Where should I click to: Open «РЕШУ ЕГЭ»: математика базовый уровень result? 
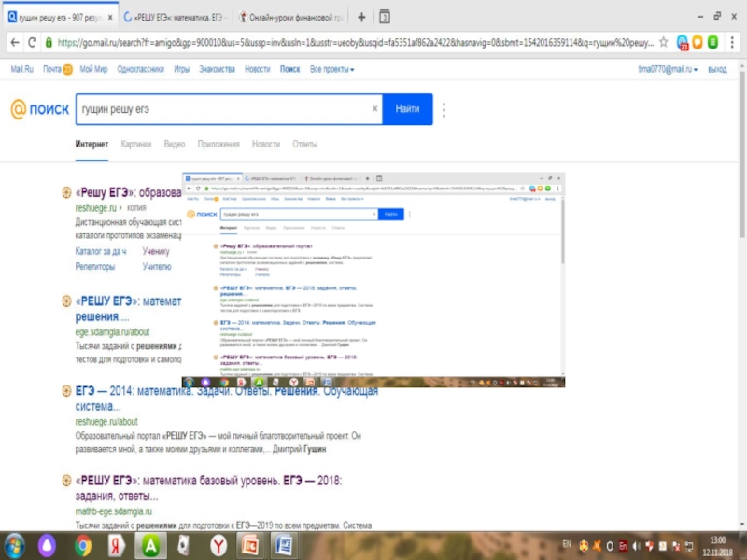(x=208, y=488)
